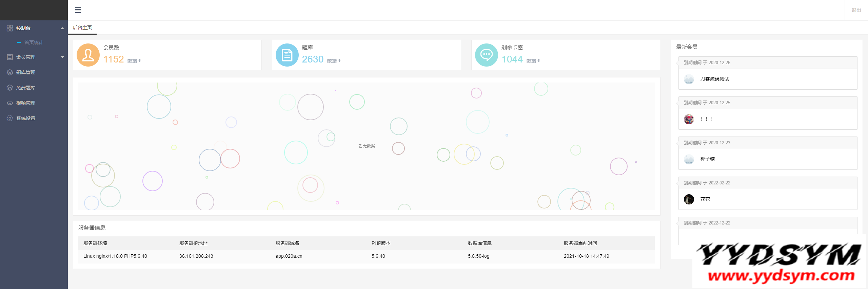Click the teal remaining card keys chat icon
Viewport: 868px width, 289px height.
487,55
